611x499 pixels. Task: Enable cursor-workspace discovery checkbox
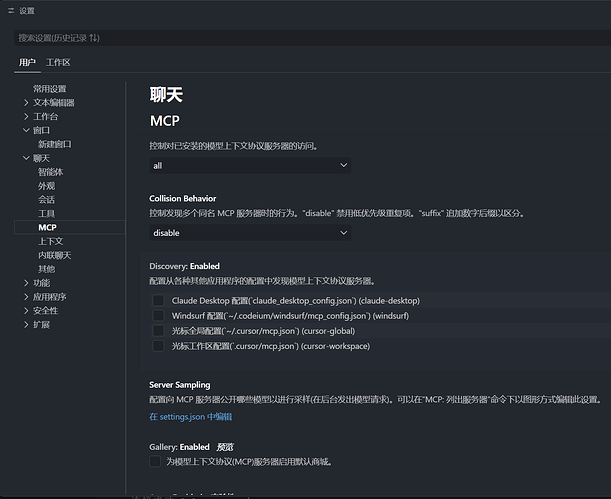[x=158, y=346]
